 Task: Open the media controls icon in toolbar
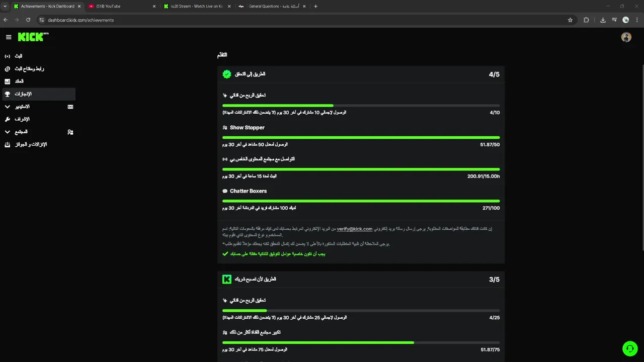point(614,20)
